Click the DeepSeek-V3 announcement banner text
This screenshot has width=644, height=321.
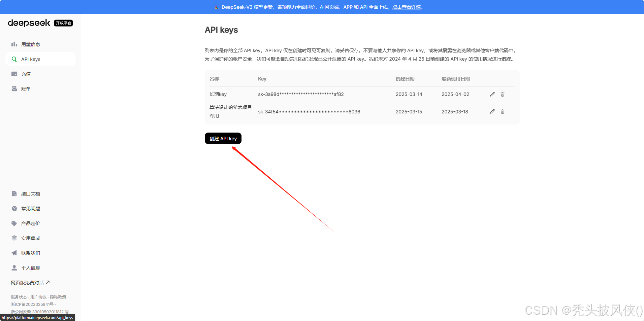click(319, 7)
